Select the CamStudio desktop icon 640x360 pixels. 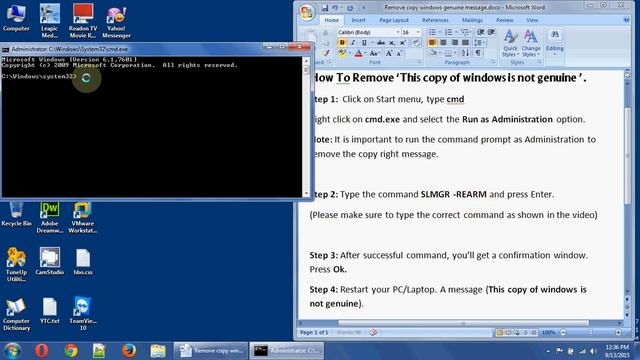click(x=49, y=261)
